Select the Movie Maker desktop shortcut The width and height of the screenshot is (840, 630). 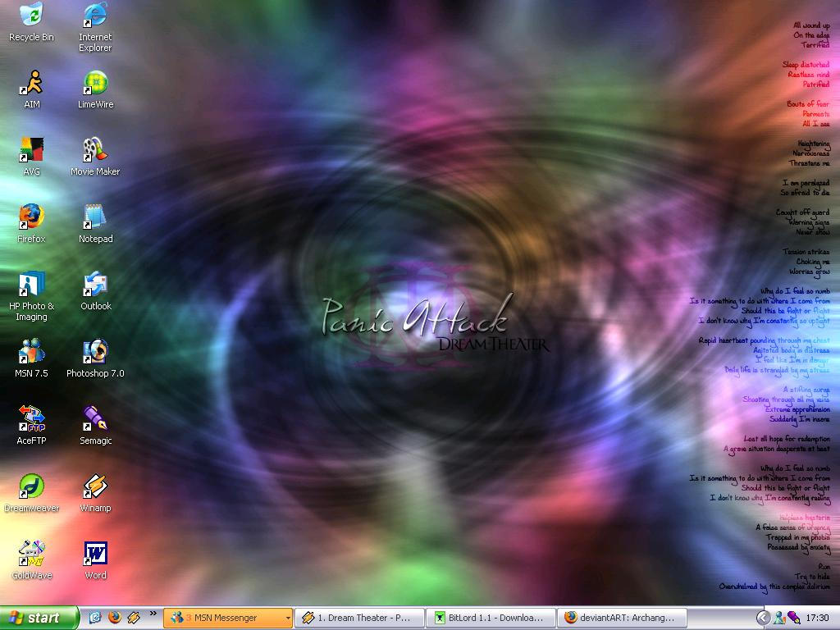pos(95,157)
